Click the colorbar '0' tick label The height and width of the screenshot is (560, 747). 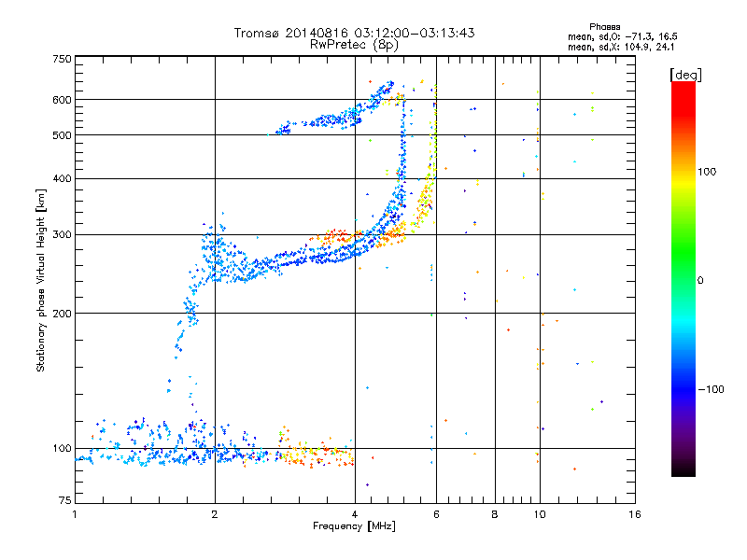pyautogui.click(x=700, y=281)
